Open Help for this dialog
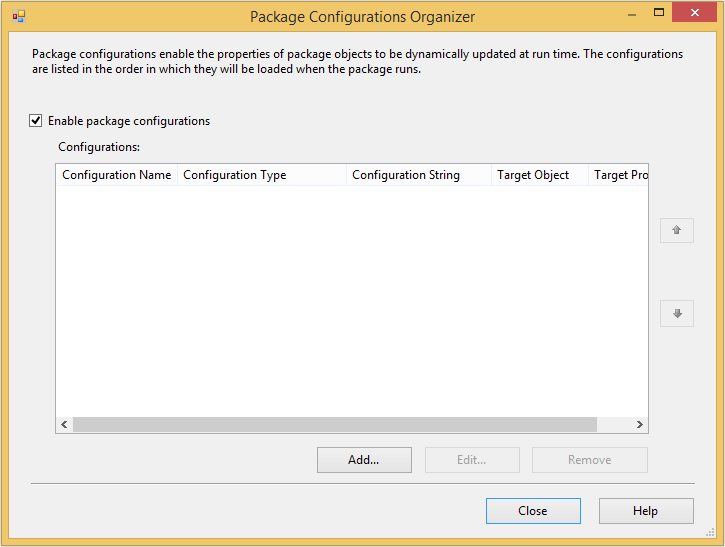 coord(646,510)
